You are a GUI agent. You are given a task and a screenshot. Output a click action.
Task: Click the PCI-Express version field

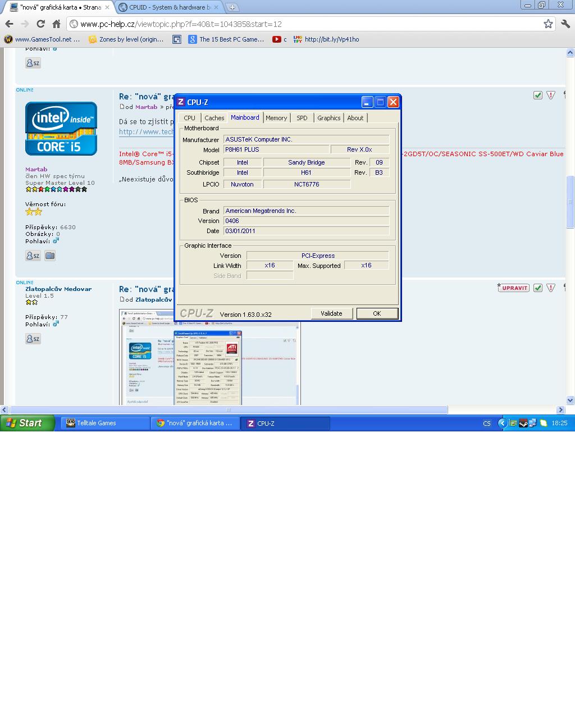318,256
